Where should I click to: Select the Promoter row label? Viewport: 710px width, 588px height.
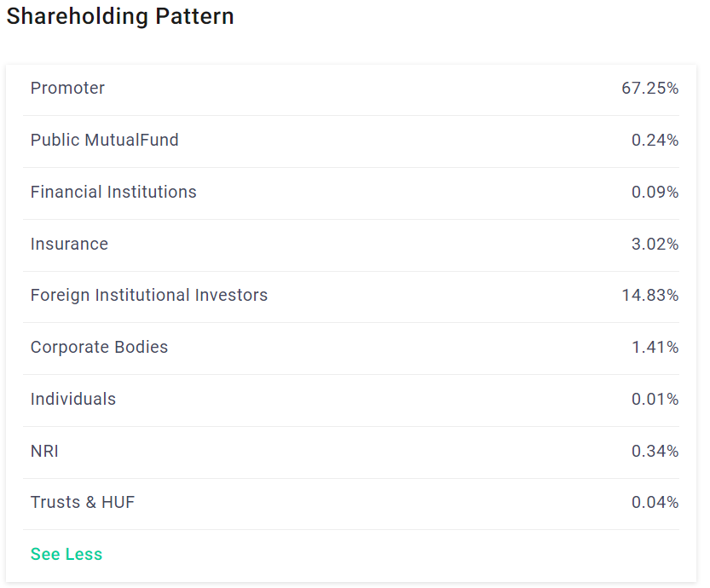pyautogui.click(x=67, y=89)
